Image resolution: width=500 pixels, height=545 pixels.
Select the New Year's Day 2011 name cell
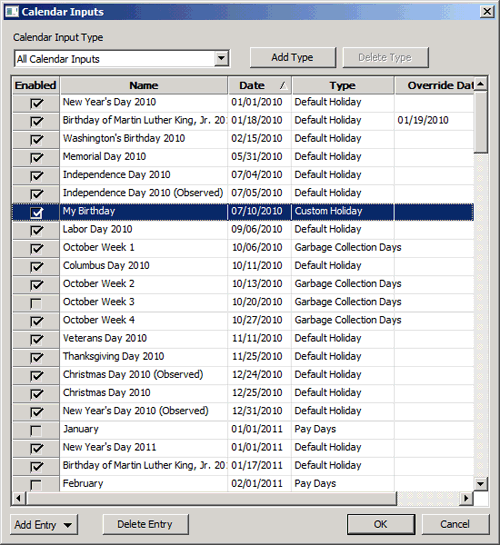tap(144, 447)
